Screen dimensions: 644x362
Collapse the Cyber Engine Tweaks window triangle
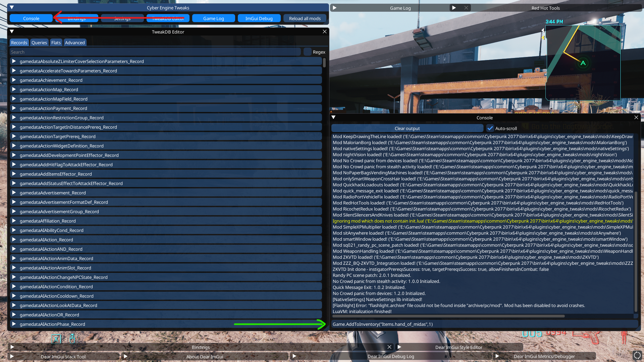tap(12, 7)
